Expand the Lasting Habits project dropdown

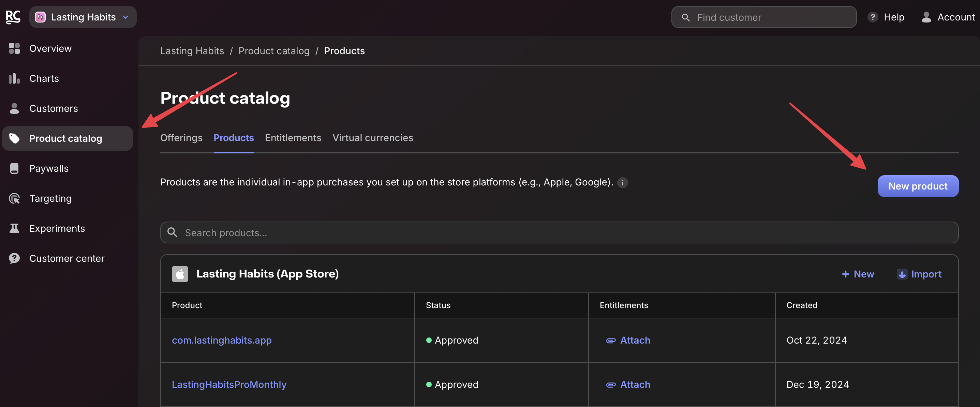[83, 17]
